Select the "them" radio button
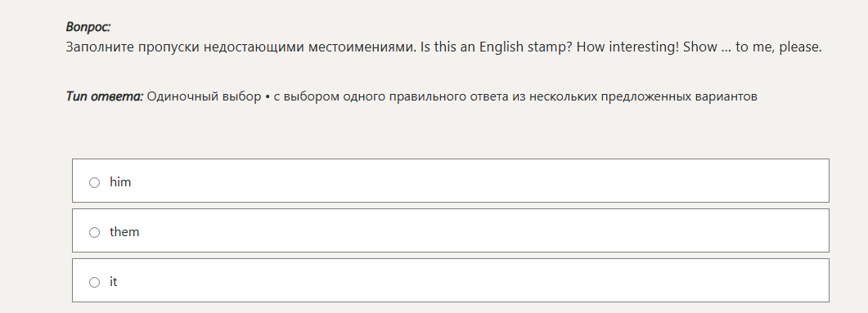 click(x=95, y=232)
